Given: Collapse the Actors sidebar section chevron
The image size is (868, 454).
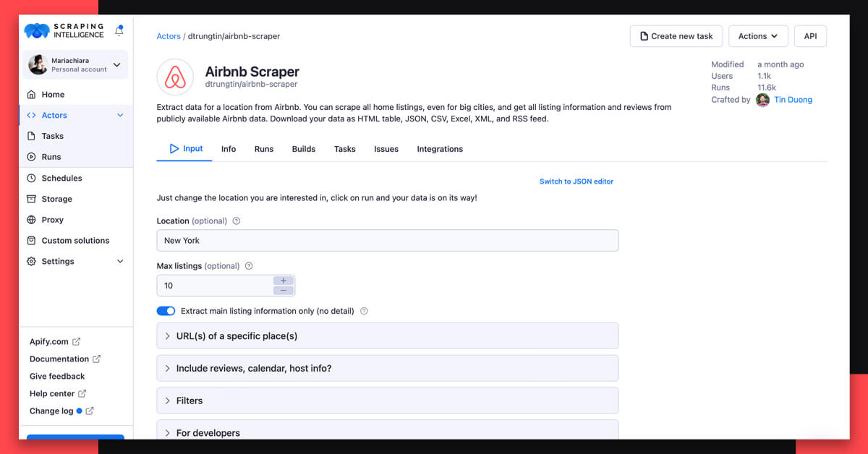Looking at the screenshot, I should pyautogui.click(x=120, y=116).
